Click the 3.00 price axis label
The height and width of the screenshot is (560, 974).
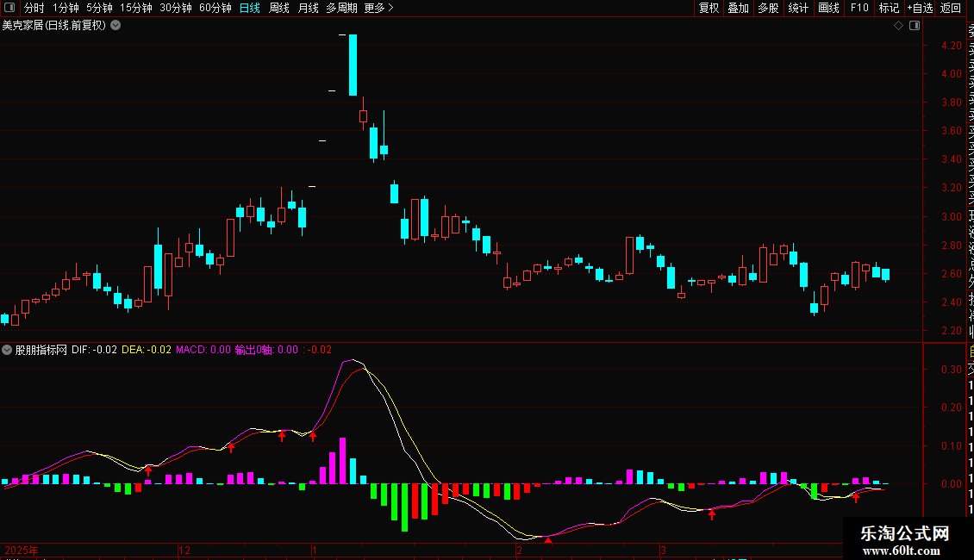(x=951, y=216)
